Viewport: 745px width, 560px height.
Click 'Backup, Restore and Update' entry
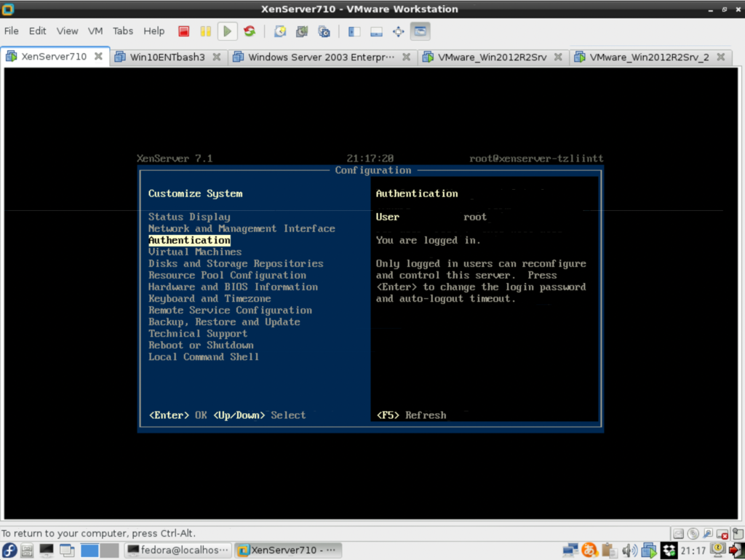[224, 322]
